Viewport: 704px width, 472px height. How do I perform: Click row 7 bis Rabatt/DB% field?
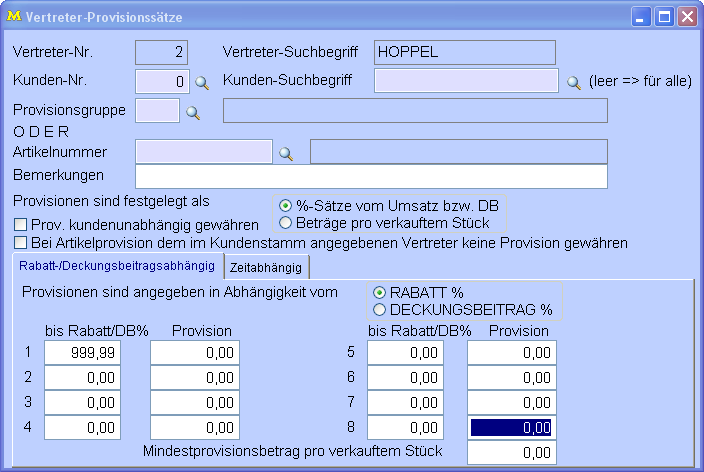[x=405, y=402]
